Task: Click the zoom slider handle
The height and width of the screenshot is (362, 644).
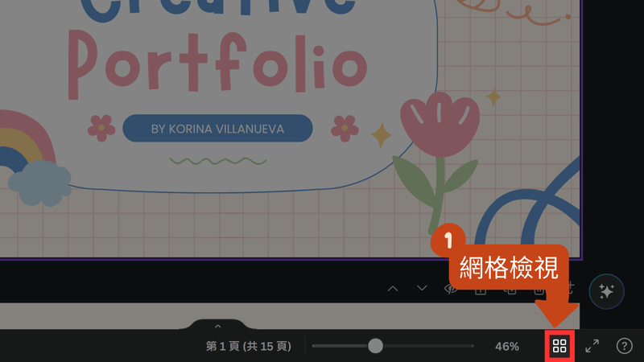Action: (x=375, y=346)
